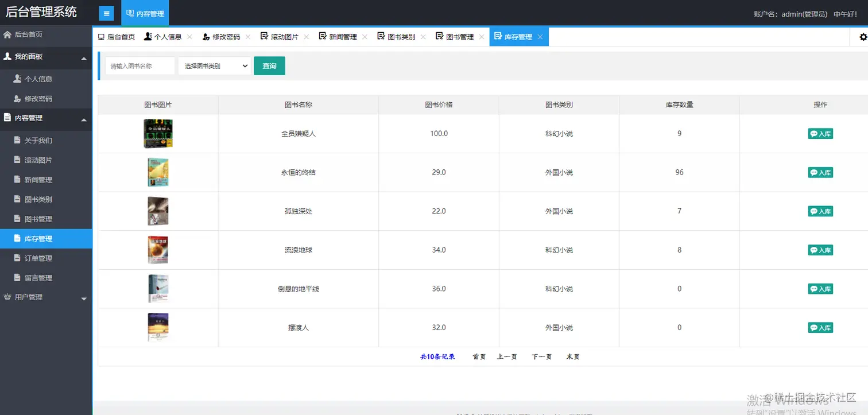Image resolution: width=868 pixels, height=415 pixels.
Task: Click the 查询 search button
Action: (x=269, y=66)
